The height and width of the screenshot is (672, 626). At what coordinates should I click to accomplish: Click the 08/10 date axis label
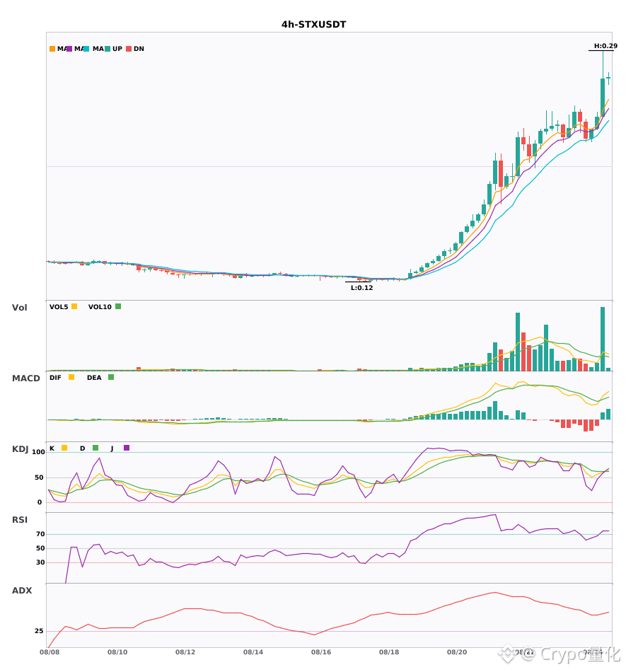[117, 652]
